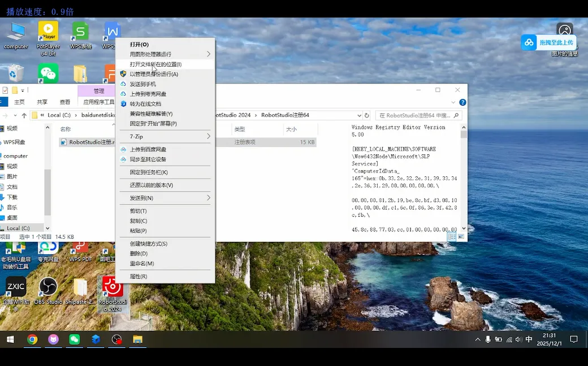Launch Google Chrome from the taskbar
Screen dimensions: 588x366
coord(33,340)
